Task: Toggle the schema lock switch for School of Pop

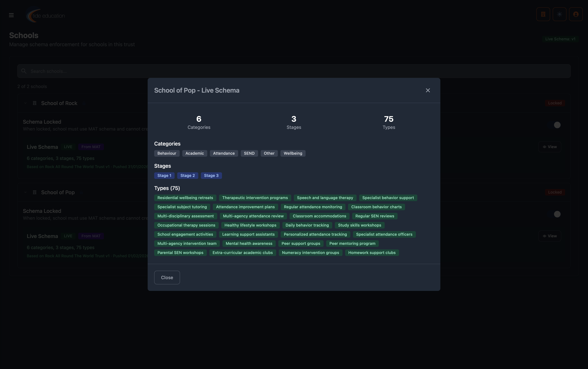Action: coord(557,214)
